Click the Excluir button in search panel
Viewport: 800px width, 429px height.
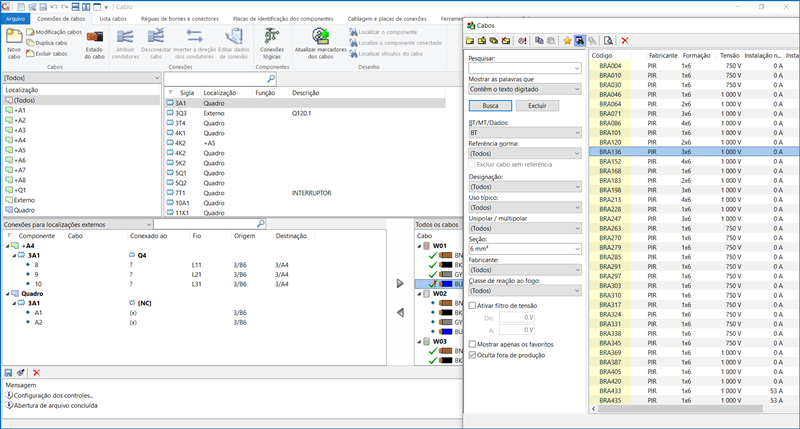pos(537,104)
